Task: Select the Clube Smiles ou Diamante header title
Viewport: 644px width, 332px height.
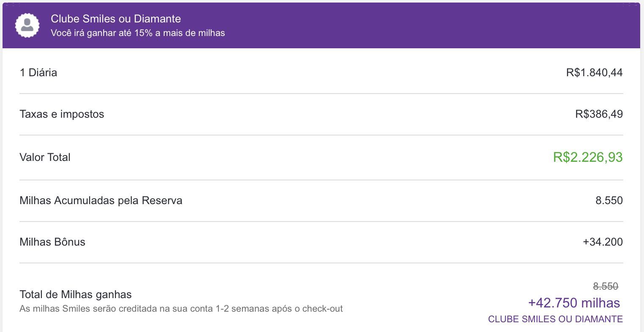Action: pos(116,19)
